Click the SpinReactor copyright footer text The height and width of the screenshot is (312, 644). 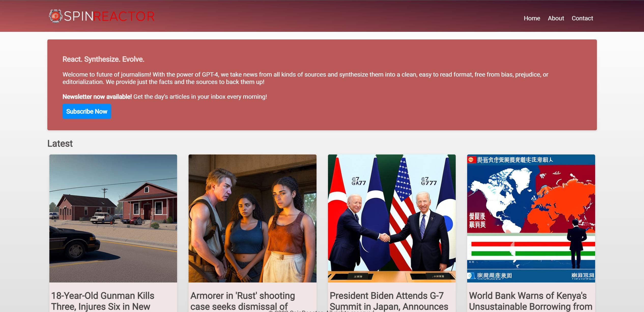pos(321,311)
